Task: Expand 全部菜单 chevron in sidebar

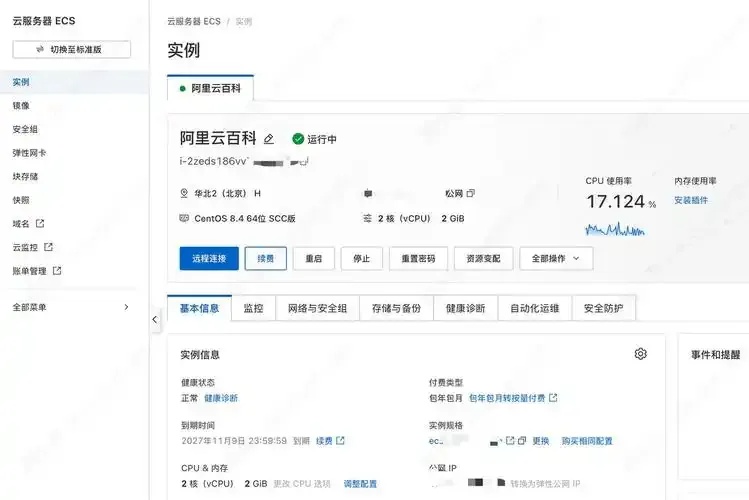Action: 126,307
